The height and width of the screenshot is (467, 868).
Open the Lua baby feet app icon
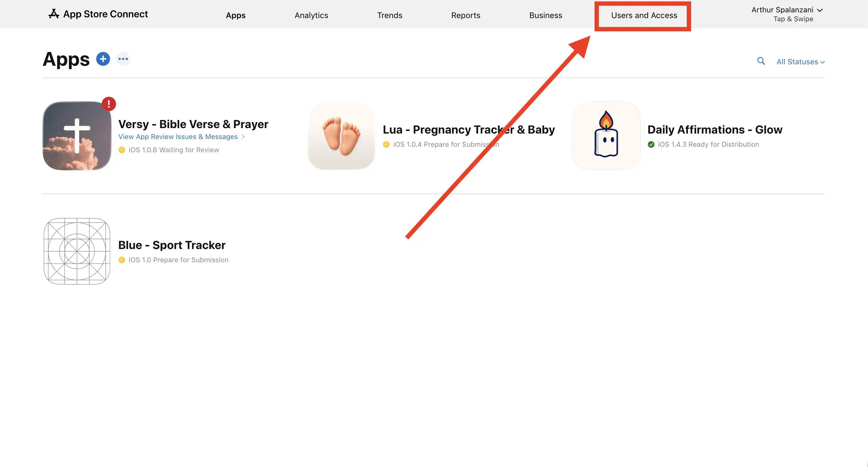click(341, 136)
